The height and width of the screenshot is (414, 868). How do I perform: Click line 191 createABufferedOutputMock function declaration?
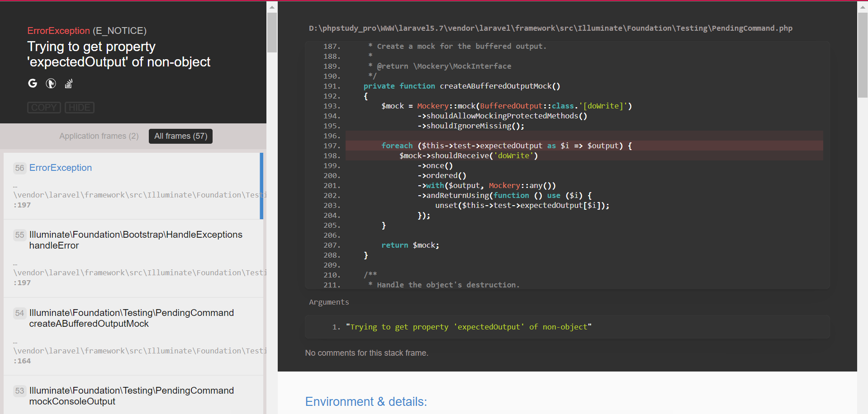(x=462, y=86)
